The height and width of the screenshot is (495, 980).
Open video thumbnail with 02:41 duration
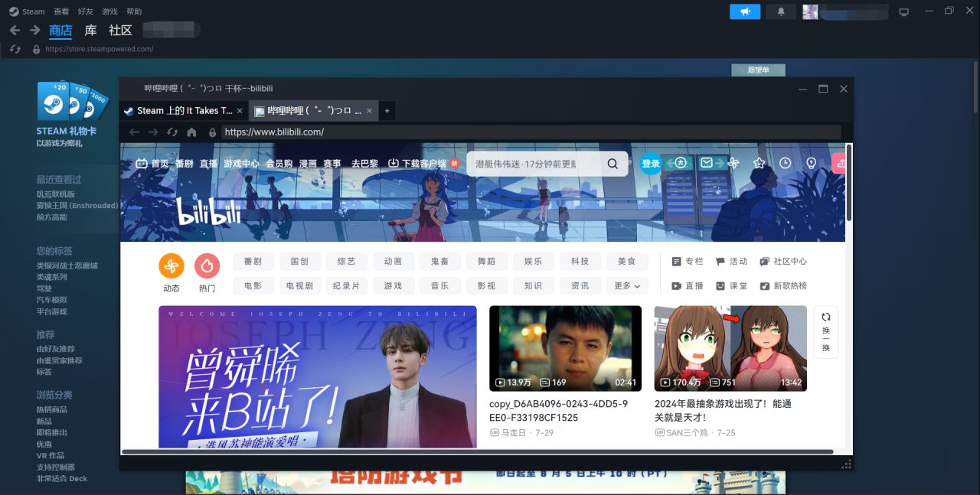[x=565, y=349]
